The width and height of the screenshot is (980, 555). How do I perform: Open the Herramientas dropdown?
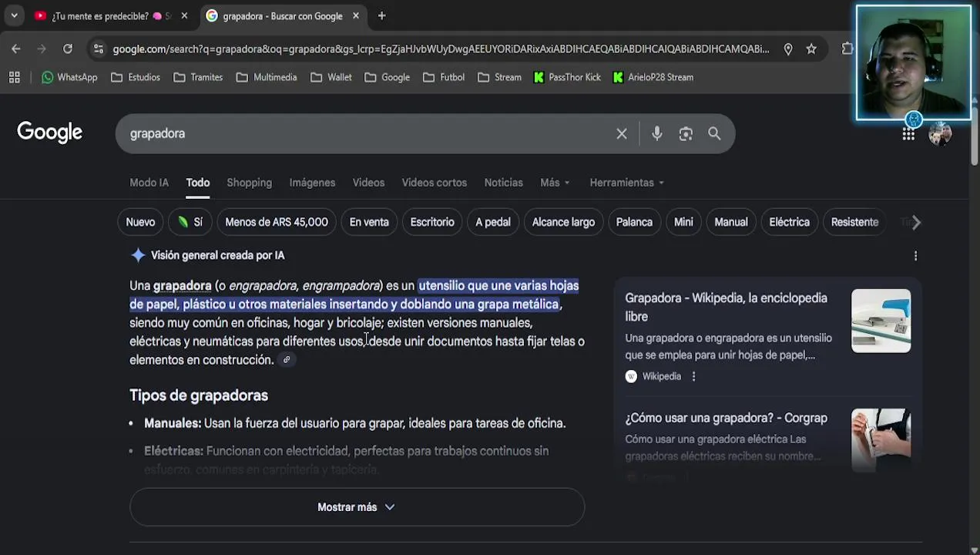626,183
